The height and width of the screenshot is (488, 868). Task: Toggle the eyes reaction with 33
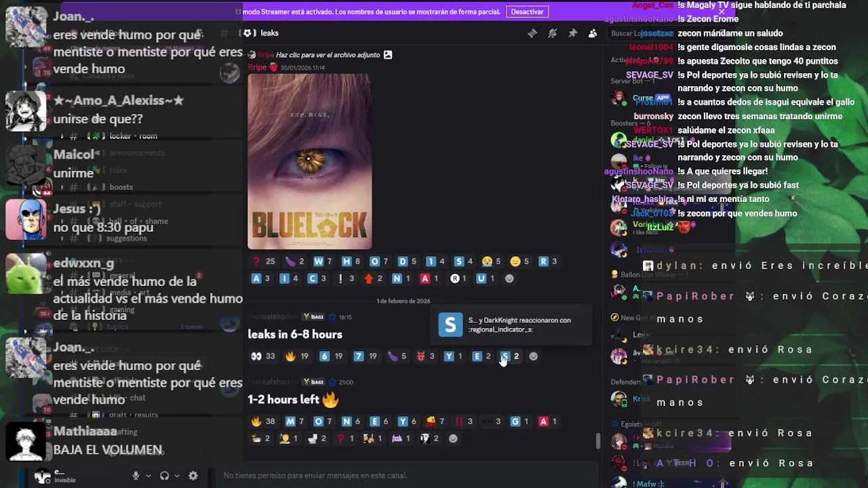tap(263, 357)
